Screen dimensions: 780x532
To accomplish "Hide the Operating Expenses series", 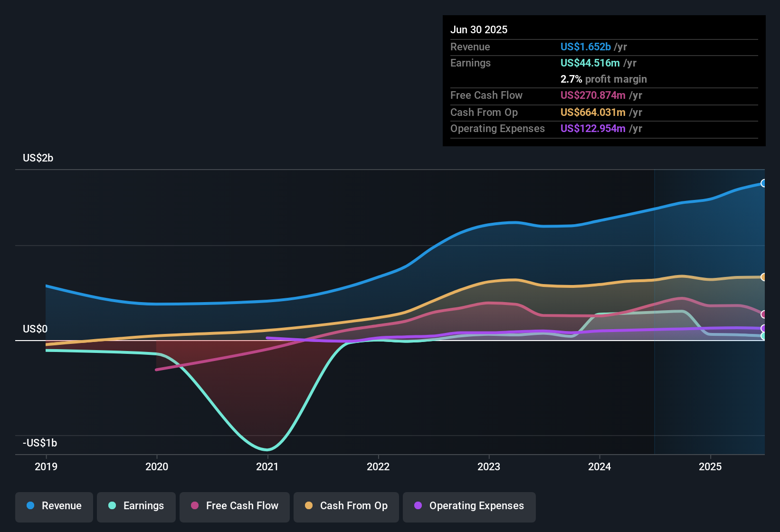I will pos(469,507).
